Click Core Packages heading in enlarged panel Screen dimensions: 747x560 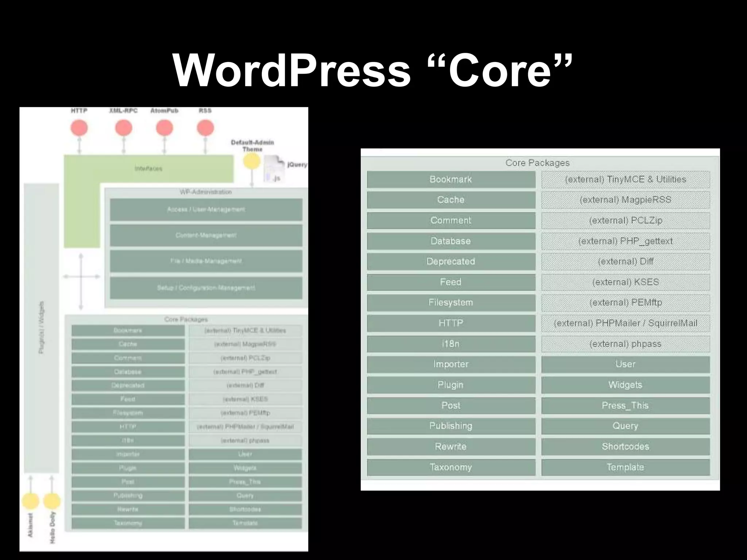(537, 163)
